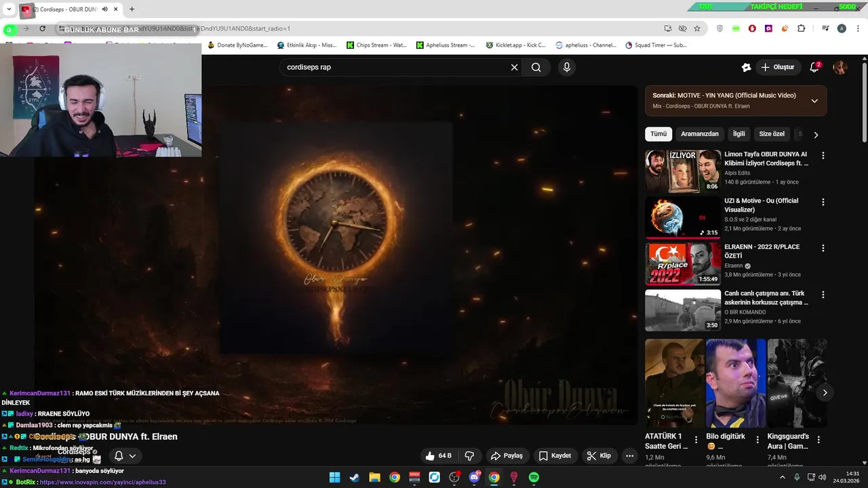Click the red adblock extension icon
This screenshot has width=868, height=488.
coord(752,28)
